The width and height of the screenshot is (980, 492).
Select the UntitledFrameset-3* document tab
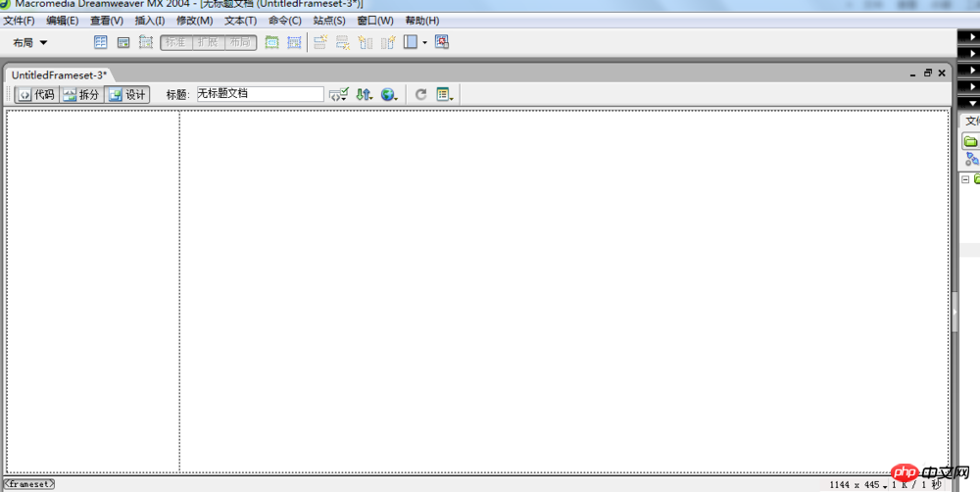click(x=59, y=75)
